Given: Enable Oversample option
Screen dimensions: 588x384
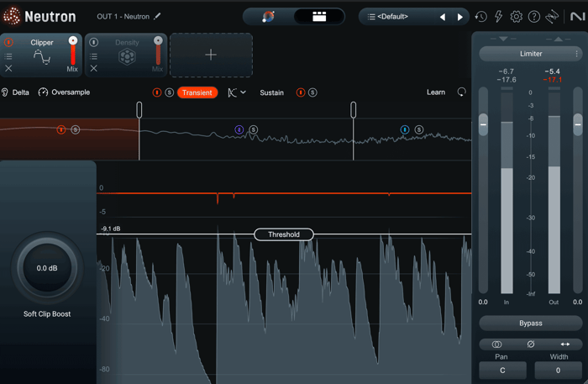Looking at the screenshot, I should pyautogui.click(x=64, y=92).
